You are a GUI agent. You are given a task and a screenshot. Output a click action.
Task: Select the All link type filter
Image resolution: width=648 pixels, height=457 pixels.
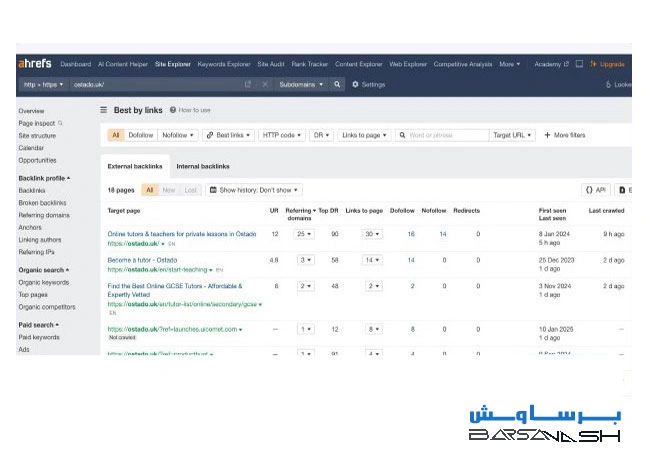tap(116, 135)
